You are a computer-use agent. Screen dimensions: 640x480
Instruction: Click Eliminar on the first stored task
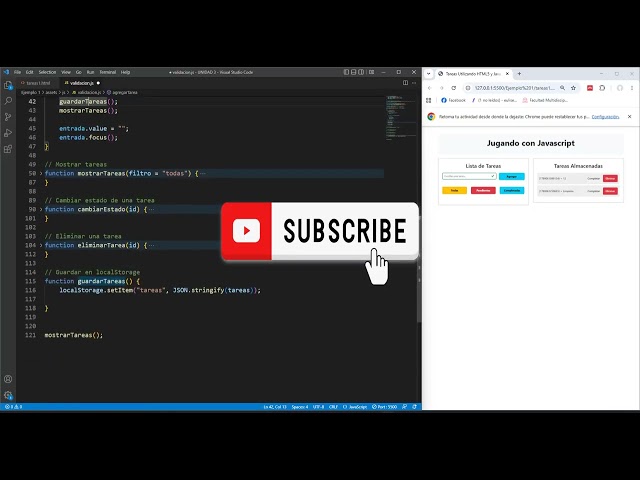(x=610, y=178)
